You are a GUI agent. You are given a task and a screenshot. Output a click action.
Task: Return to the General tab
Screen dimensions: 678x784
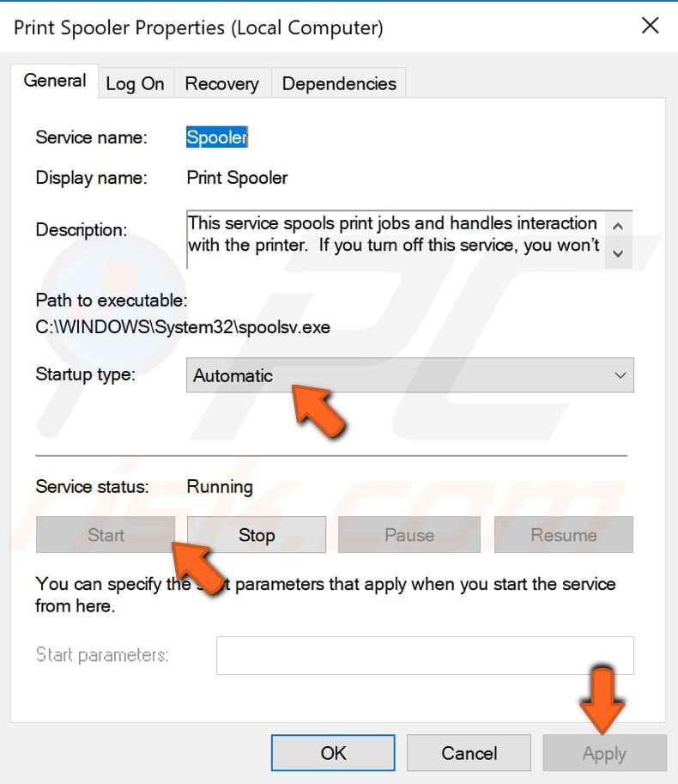click(54, 80)
